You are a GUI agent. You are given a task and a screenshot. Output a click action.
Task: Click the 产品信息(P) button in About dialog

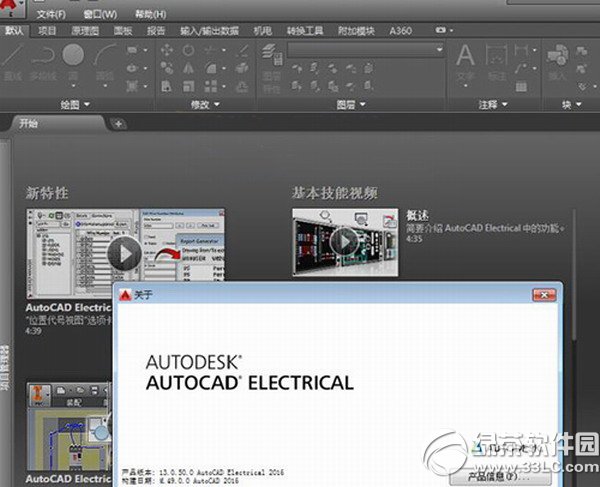point(501,477)
